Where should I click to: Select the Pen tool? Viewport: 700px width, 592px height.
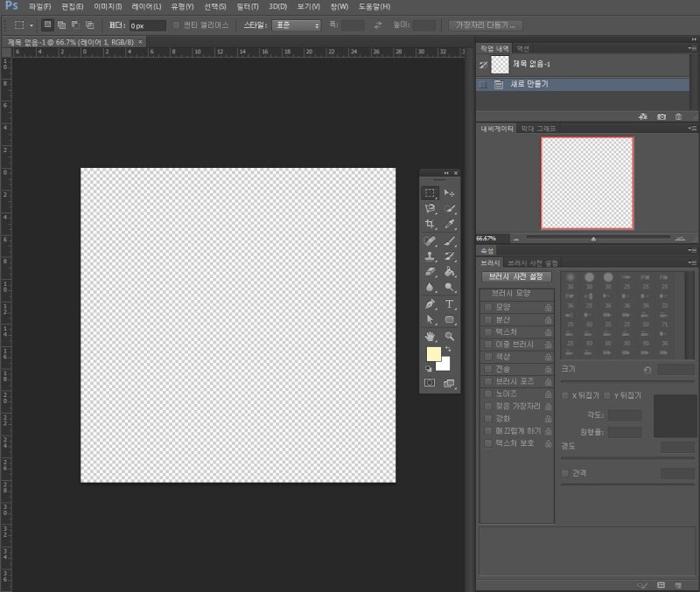coord(430,304)
